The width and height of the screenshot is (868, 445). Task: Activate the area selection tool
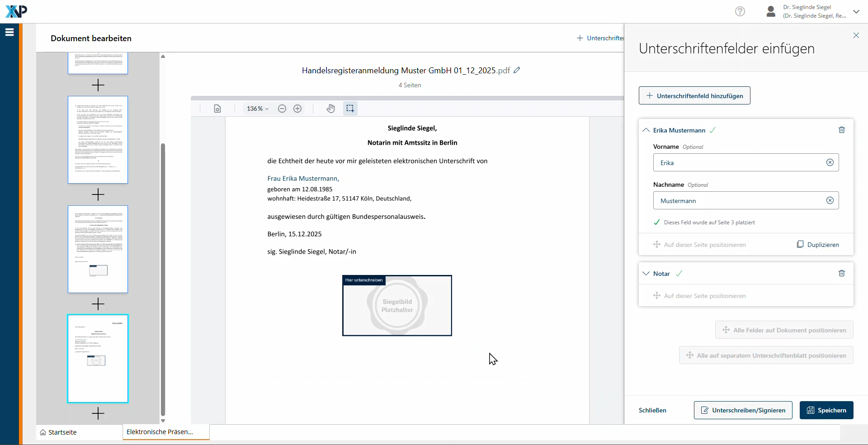click(350, 109)
